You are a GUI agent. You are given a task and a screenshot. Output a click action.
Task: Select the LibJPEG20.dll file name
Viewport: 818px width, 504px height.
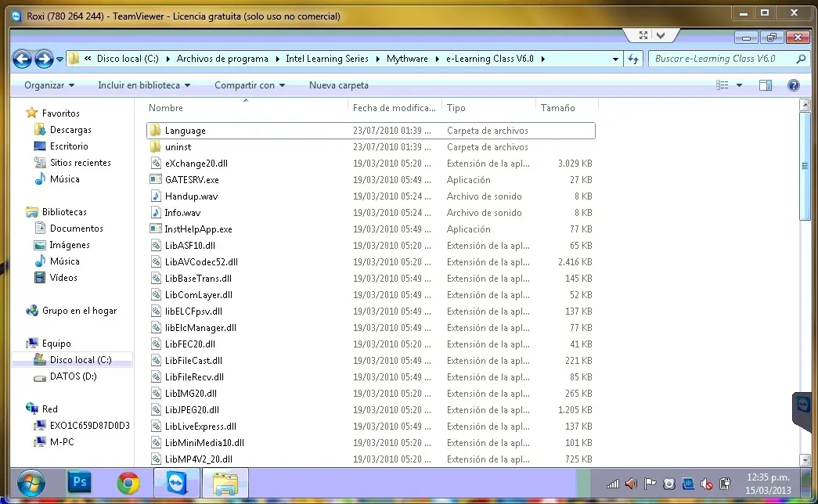[x=192, y=409]
